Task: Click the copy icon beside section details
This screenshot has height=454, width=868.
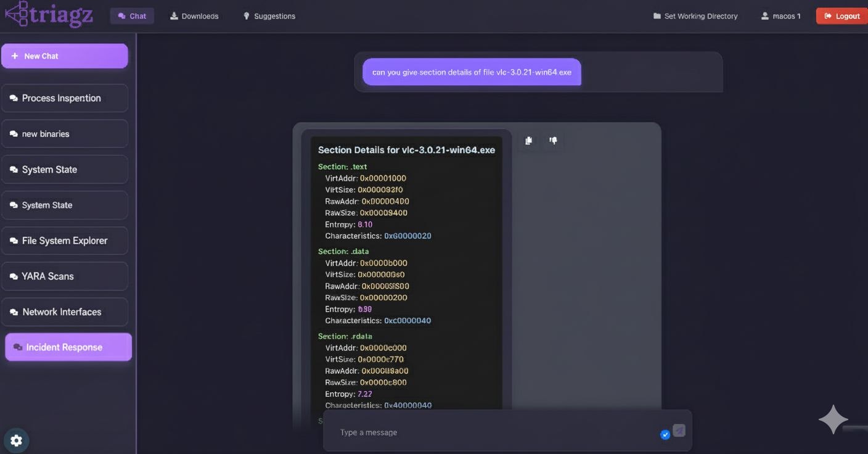Action: tap(528, 141)
